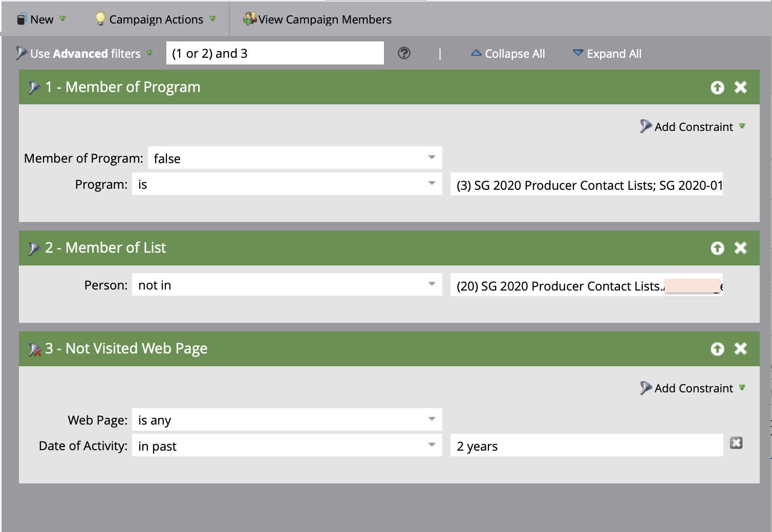Viewport: 772px width, 532px height.
Task: Click the crossed funnel icon on Not Visited Web Page
Action: pyautogui.click(x=34, y=348)
